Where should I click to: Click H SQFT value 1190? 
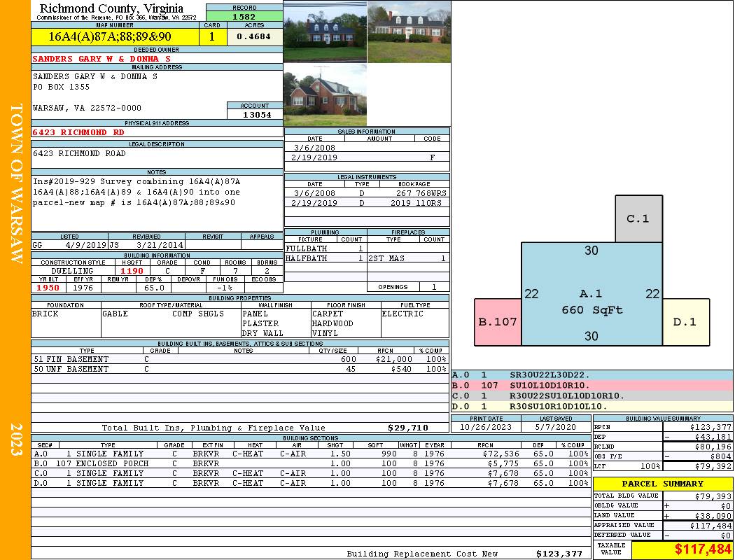132,271
